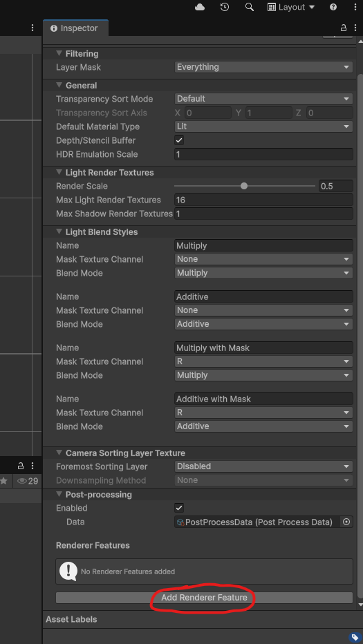Screen dimensions: 363x644
Task: Collapse Camera Sorting Layer Texture section
Action: (59, 453)
